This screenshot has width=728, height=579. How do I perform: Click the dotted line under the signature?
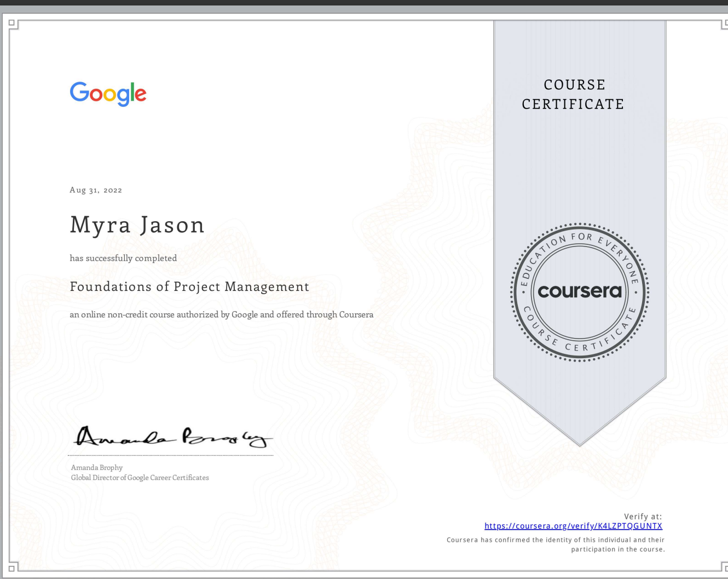tap(171, 455)
